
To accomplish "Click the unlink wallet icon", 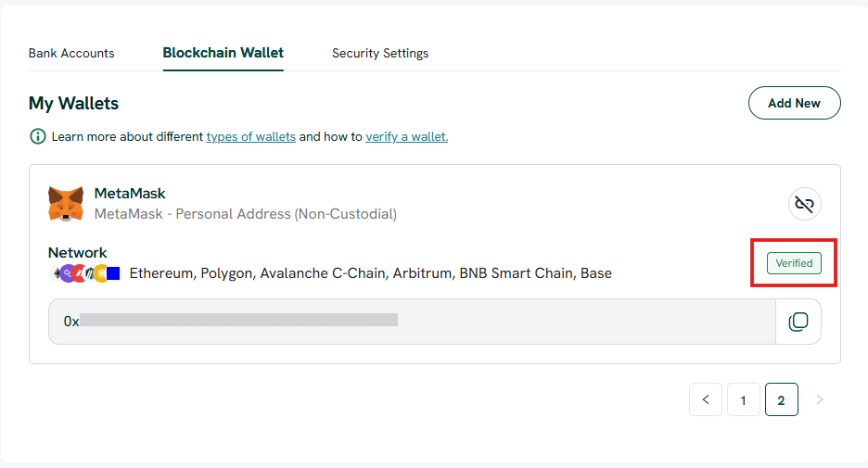I will (804, 204).
